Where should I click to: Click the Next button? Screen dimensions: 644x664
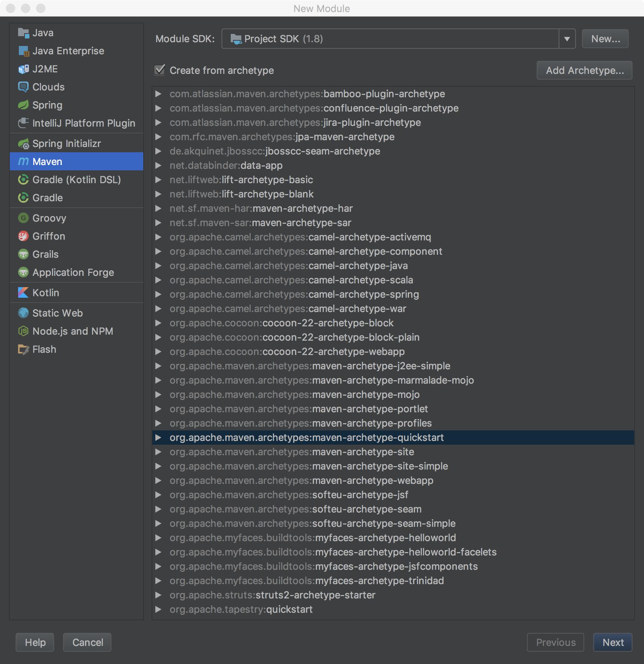(613, 643)
